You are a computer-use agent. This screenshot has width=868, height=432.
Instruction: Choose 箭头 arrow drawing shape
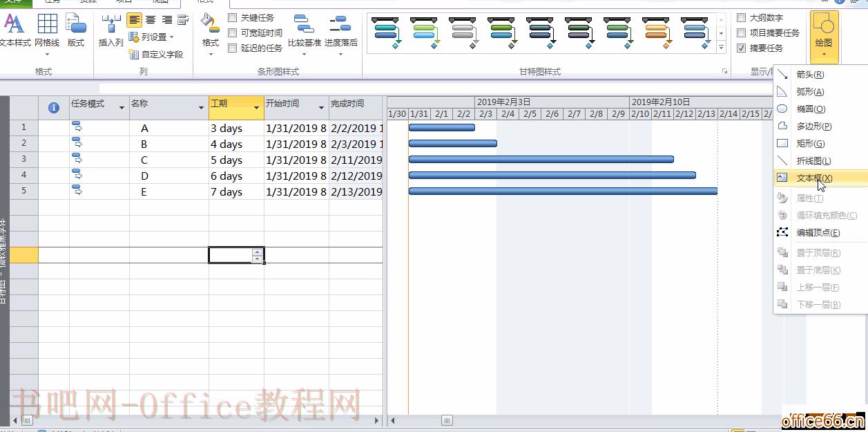pos(820,75)
